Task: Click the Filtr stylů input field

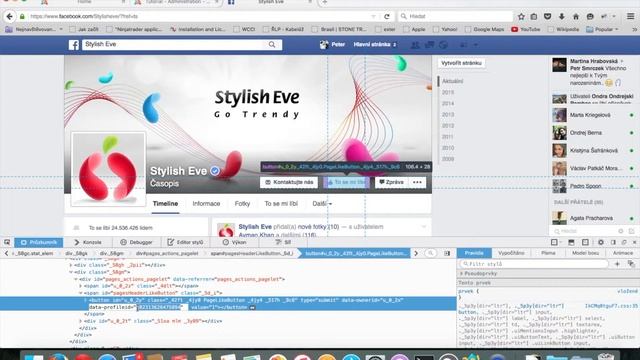Action: point(533,264)
